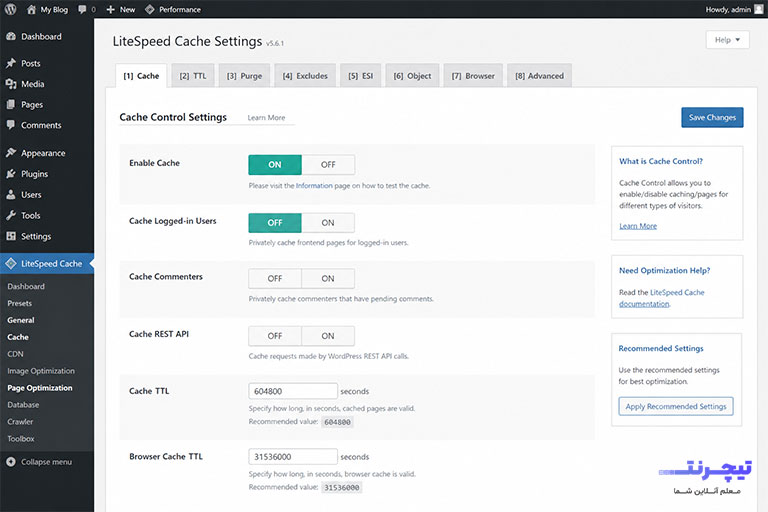The height and width of the screenshot is (512, 768).
Task: Open the [3] Purge tab
Action: pos(244,76)
